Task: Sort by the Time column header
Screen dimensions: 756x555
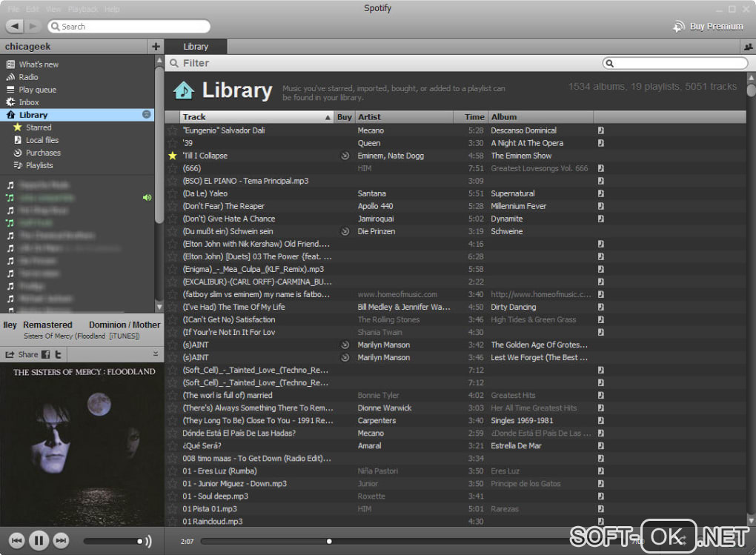Action: [470, 116]
